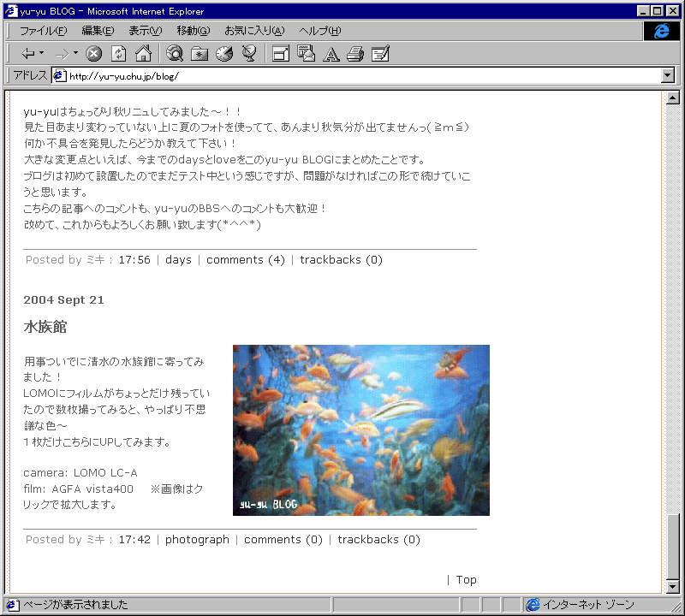Image resolution: width=685 pixels, height=616 pixels.
Task: Open the comments (4) link
Action: click(246, 260)
